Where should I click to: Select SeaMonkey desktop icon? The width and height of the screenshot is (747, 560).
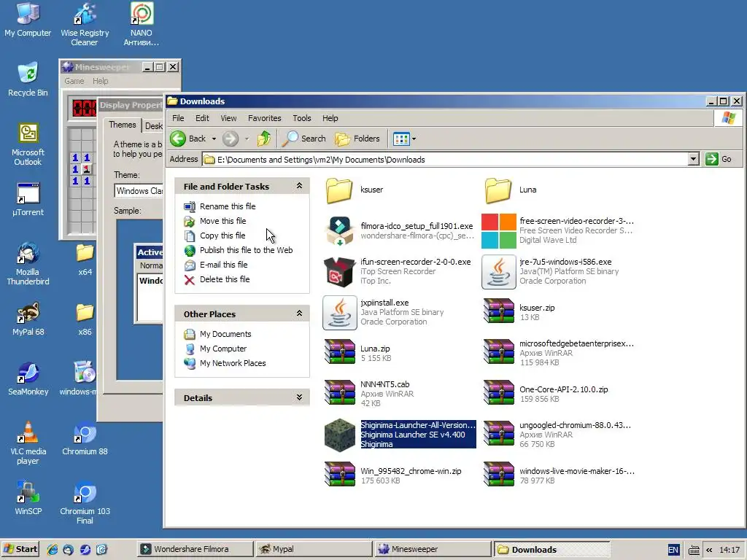coord(28,378)
